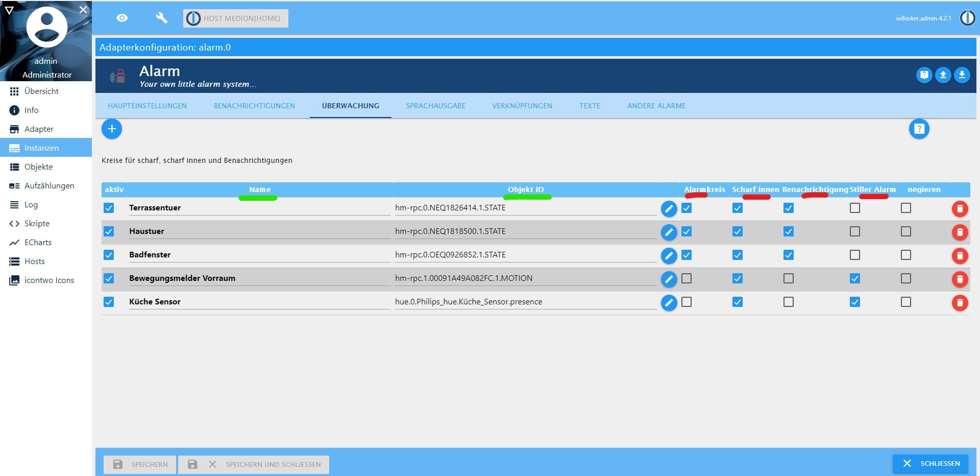Image resolution: width=980 pixels, height=476 pixels.
Task: Toggle the sidebar menu triangle icon
Action: coord(9,10)
